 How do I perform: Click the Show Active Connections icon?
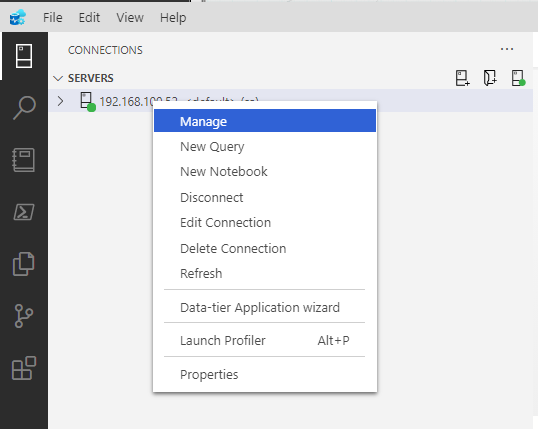point(518,78)
